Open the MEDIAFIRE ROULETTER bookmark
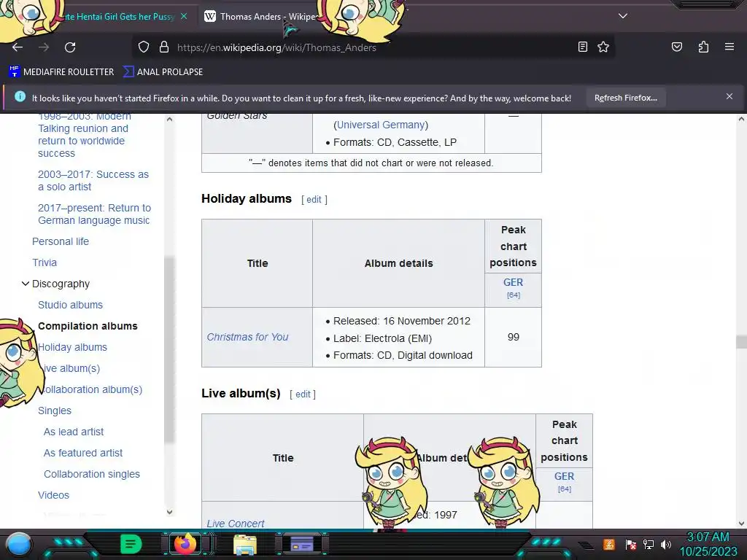This screenshot has width=747, height=560. click(x=61, y=72)
